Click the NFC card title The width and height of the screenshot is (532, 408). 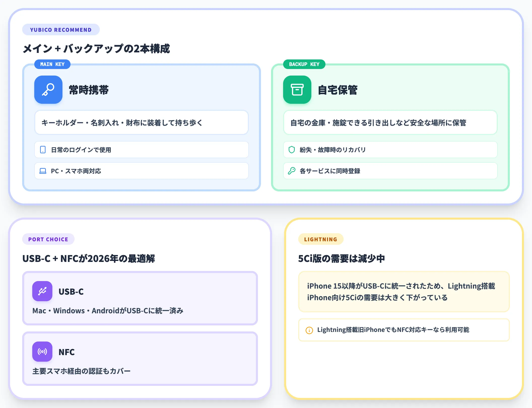click(66, 352)
